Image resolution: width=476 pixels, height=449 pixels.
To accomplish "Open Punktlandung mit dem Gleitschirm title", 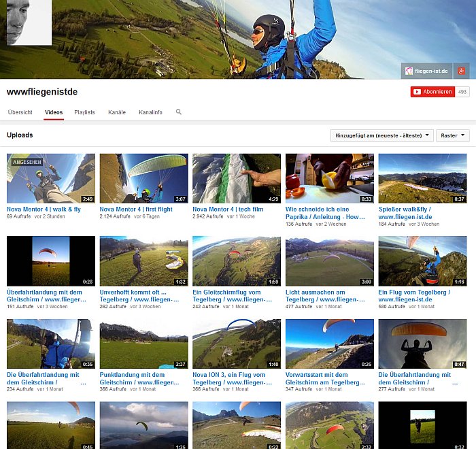I will (139, 378).
